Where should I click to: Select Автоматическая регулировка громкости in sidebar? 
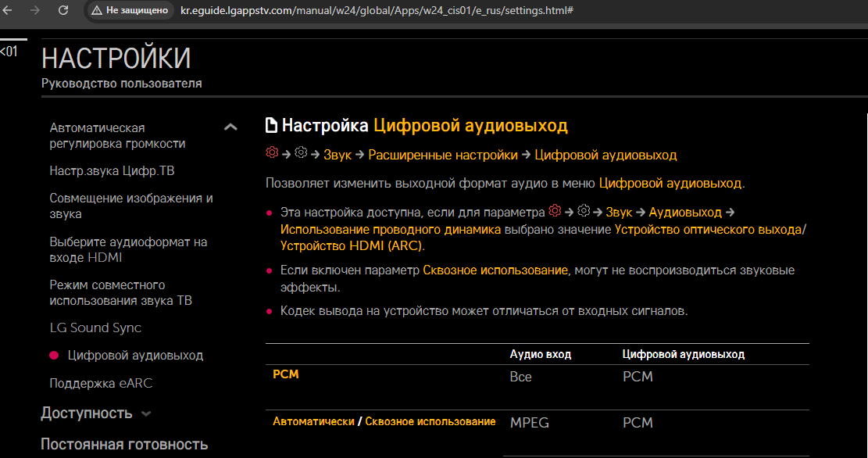[x=117, y=135]
